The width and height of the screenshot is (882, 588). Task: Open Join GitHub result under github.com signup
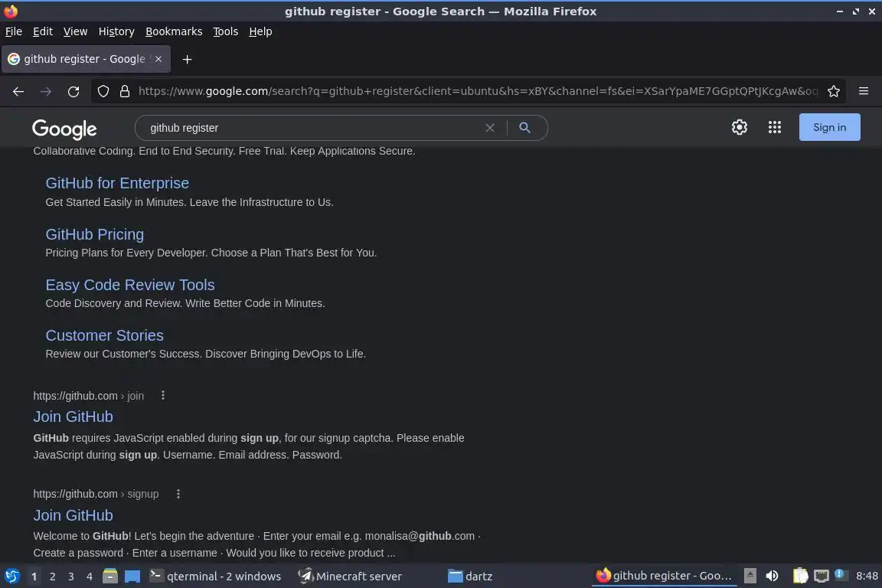click(73, 515)
